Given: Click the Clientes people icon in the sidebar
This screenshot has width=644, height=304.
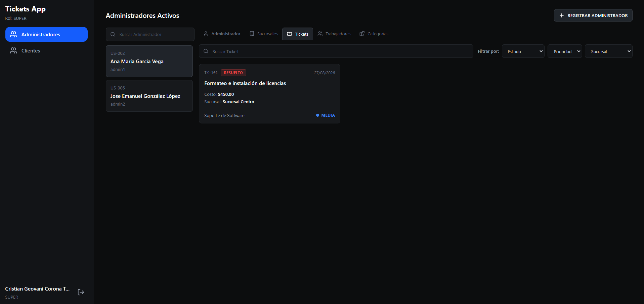Looking at the screenshot, I should pyautogui.click(x=13, y=50).
